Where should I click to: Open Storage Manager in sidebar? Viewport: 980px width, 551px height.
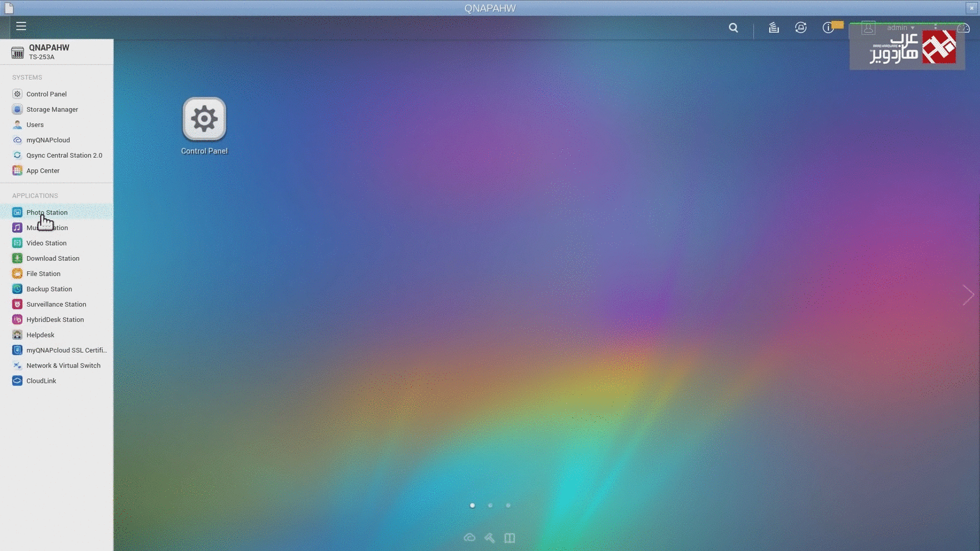(x=56, y=110)
